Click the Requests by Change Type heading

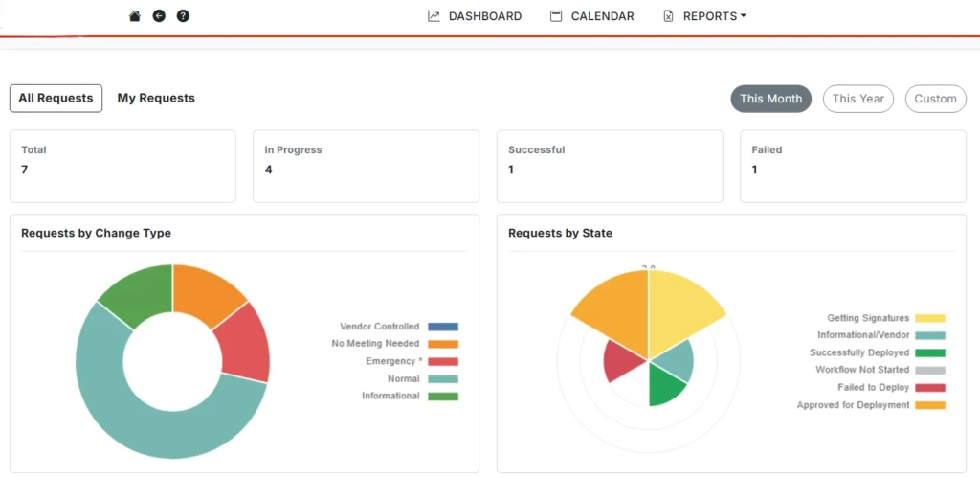click(x=97, y=233)
